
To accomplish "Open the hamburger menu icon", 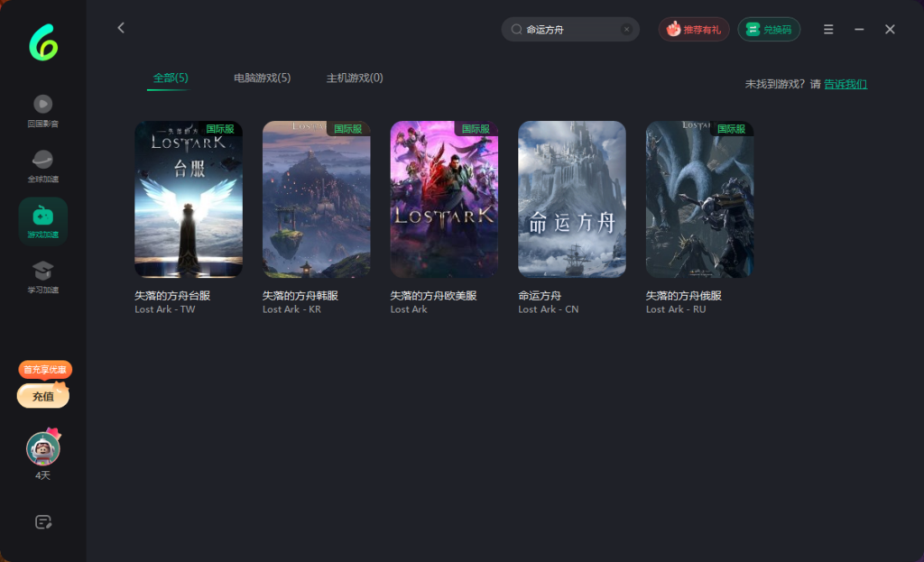I will (x=828, y=30).
